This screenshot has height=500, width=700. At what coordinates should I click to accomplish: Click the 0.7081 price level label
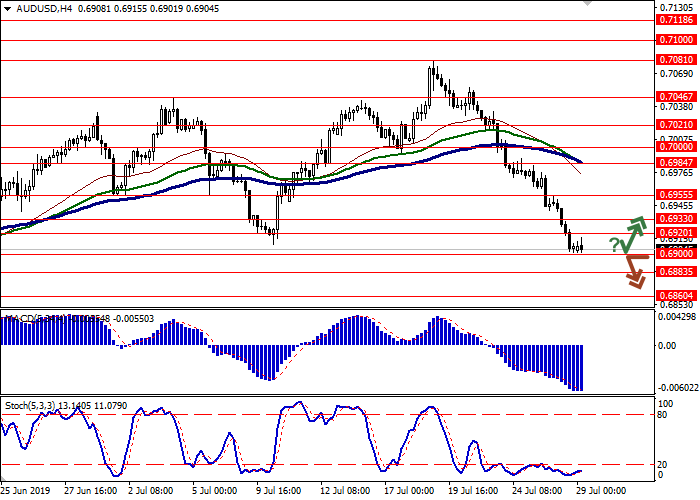[675, 60]
